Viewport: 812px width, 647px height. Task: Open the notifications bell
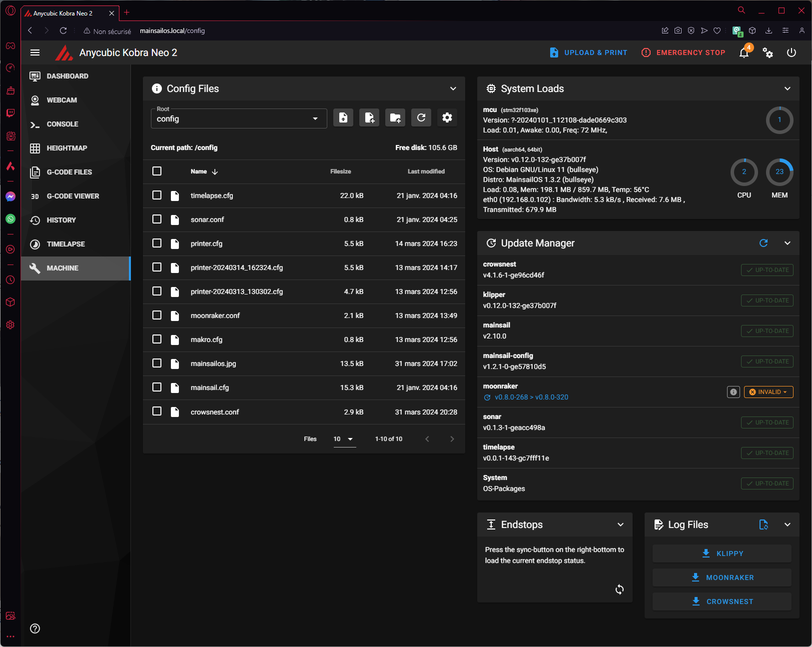(744, 52)
